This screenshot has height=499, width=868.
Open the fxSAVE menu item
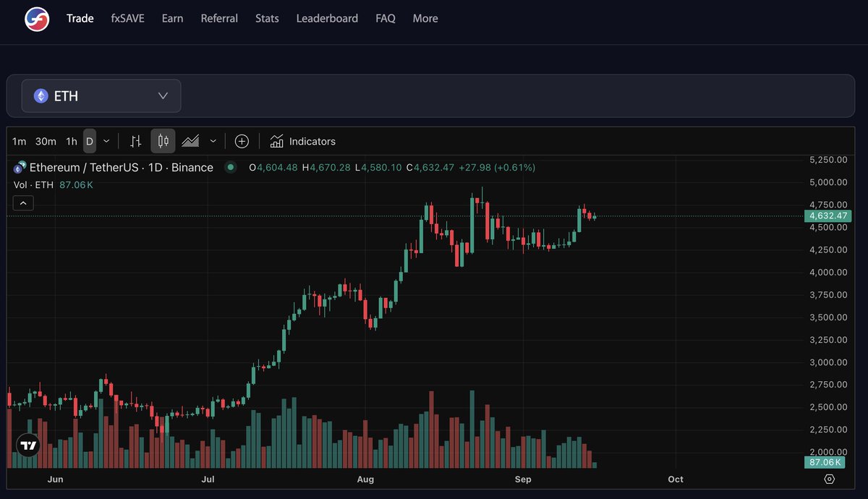(x=127, y=18)
